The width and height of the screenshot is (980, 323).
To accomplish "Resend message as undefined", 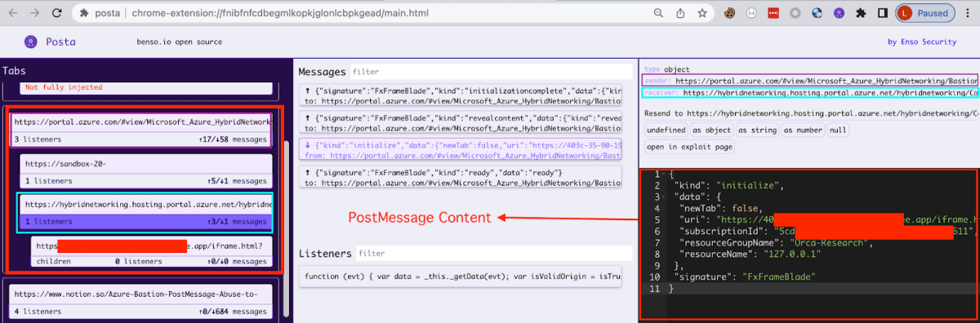I will click(666, 131).
